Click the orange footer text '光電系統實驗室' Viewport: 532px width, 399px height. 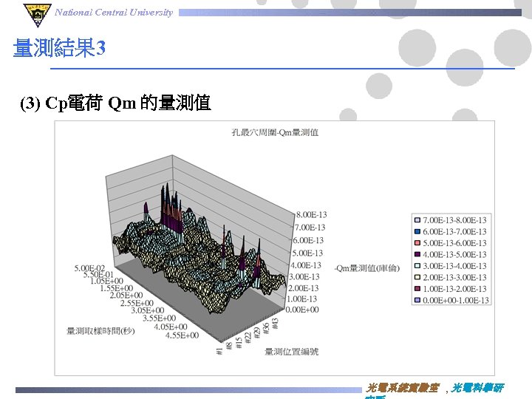tap(403, 388)
